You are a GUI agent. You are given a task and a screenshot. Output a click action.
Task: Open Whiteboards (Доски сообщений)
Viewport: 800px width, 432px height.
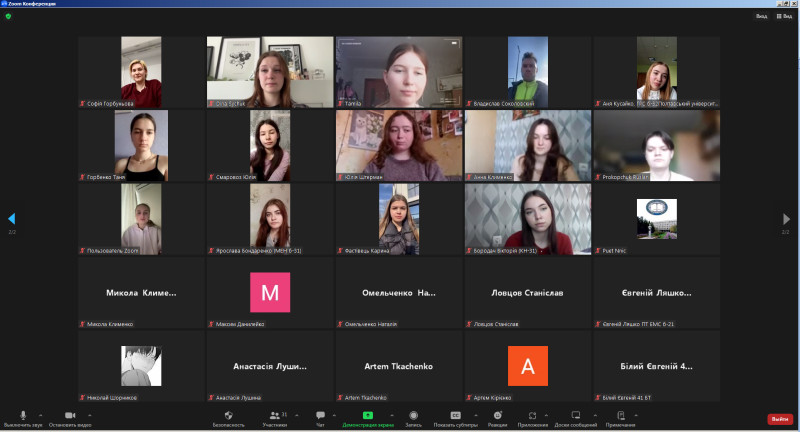click(x=575, y=415)
